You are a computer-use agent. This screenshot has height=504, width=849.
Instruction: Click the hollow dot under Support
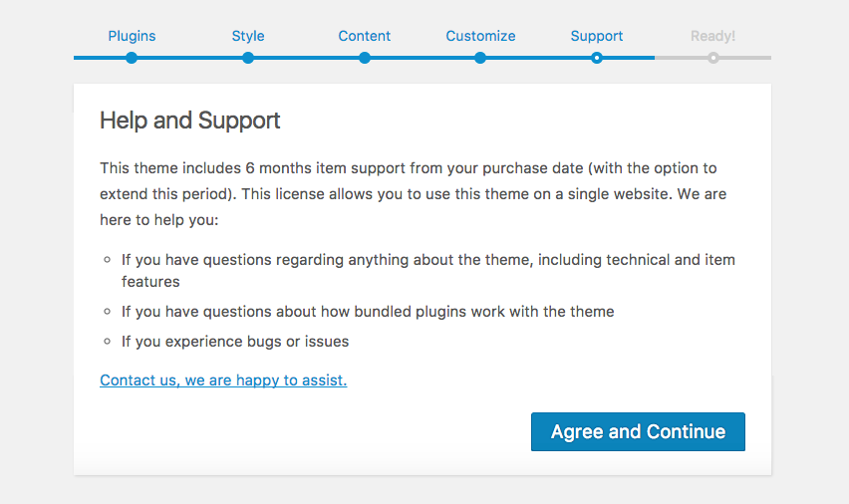pyautogui.click(x=597, y=58)
